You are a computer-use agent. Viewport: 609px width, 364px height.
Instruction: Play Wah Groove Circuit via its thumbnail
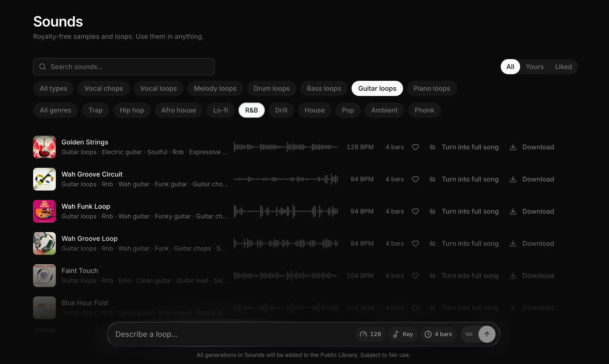pyautogui.click(x=44, y=179)
